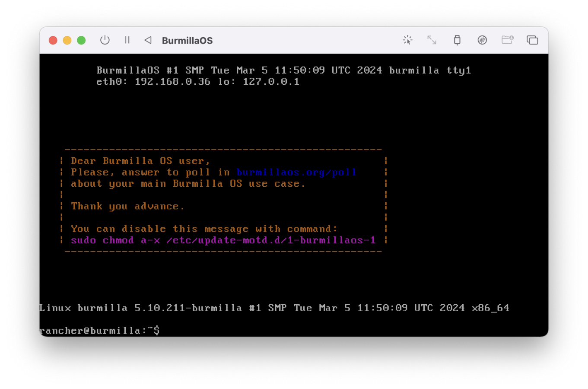Enable capture mouse cursor input
Viewport: 588px width, 389px height.
coord(407,40)
